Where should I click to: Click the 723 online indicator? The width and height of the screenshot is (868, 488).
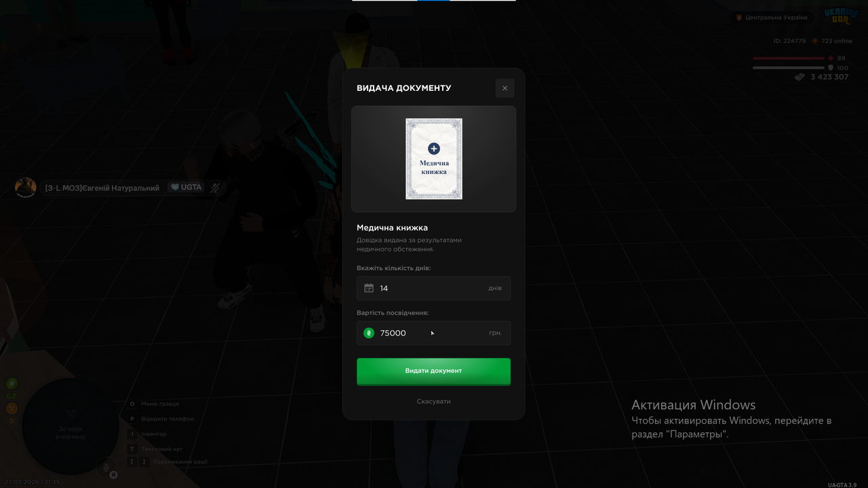pyautogui.click(x=832, y=41)
